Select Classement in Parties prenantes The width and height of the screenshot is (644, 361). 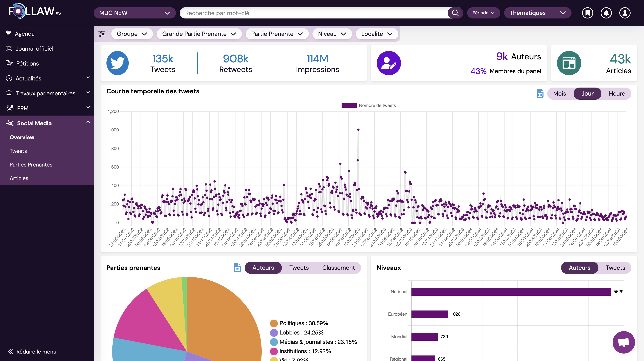(338, 267)
